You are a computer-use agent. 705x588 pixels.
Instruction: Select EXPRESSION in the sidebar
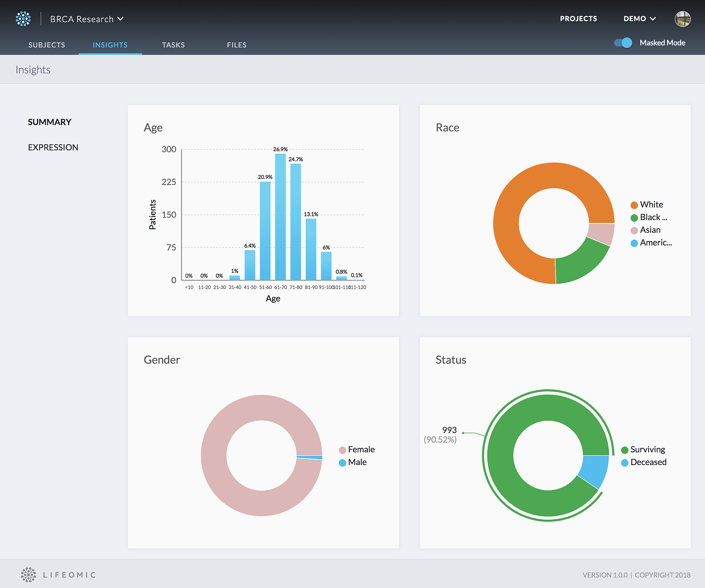53,148
